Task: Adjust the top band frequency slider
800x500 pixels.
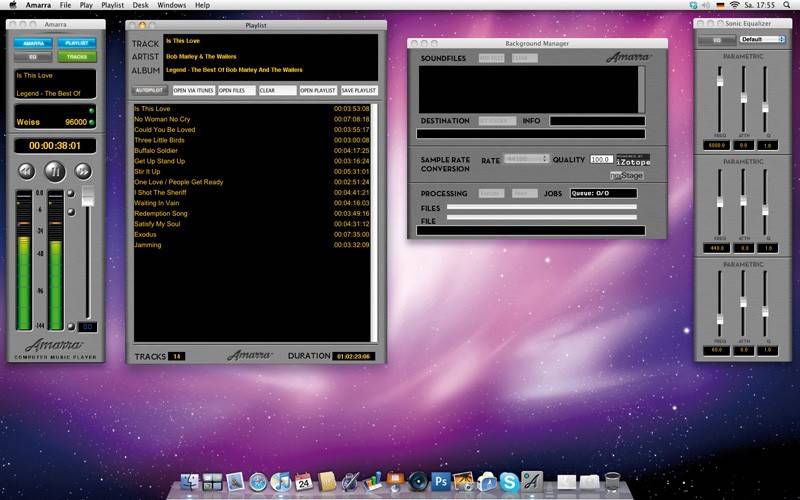Action: (x=720, y=81)
